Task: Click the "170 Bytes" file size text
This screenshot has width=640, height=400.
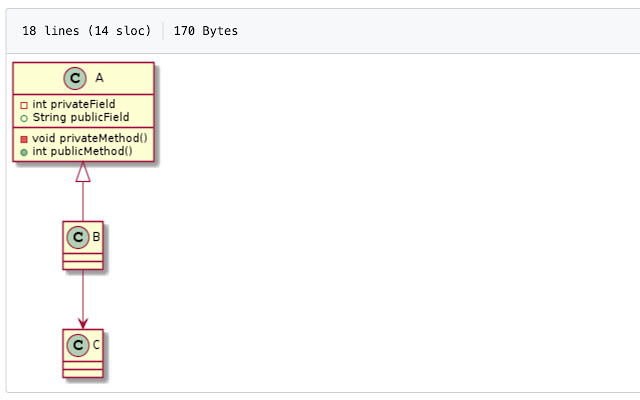Action: [206, 31]
